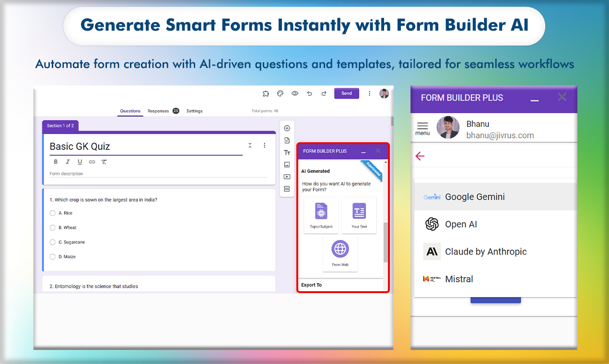Add a section from side toolbar

click(x=287, y=189)
